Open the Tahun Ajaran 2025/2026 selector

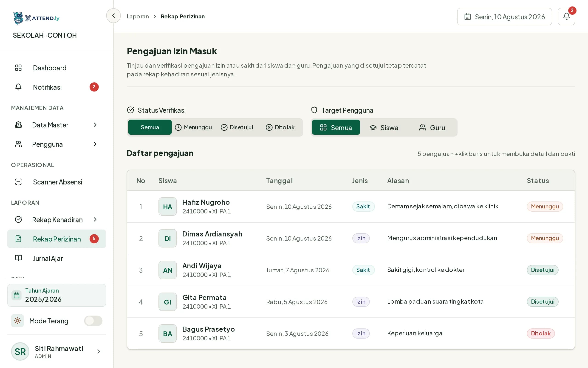[x=57, y=295]
